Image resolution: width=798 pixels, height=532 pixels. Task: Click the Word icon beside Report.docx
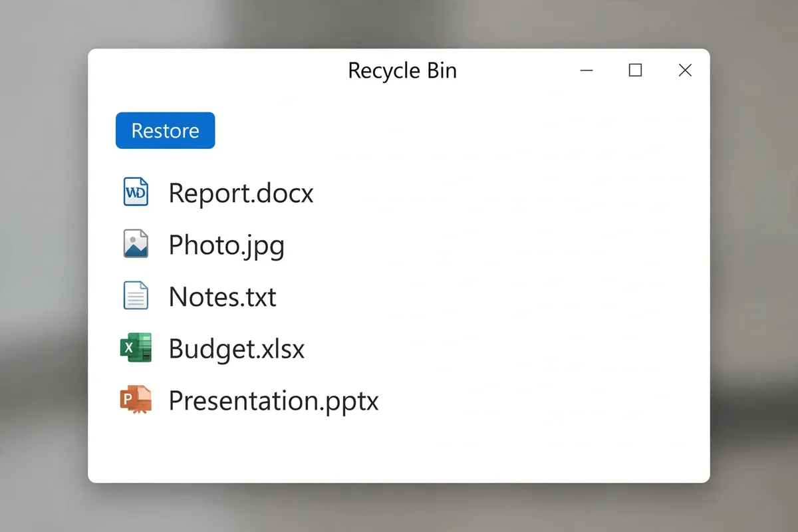point(136,192)
